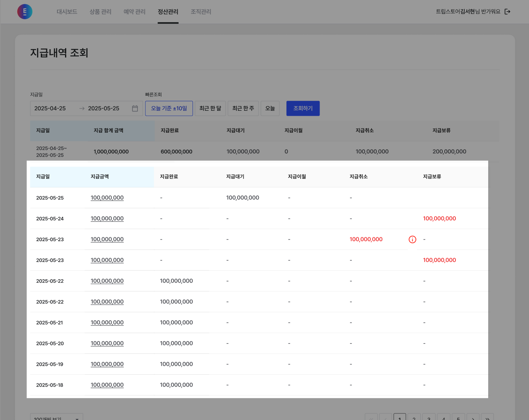Click summary 지급대기 value 100,000,000
The width and height of the screenshot is (529, 420).
click(243, 152)
